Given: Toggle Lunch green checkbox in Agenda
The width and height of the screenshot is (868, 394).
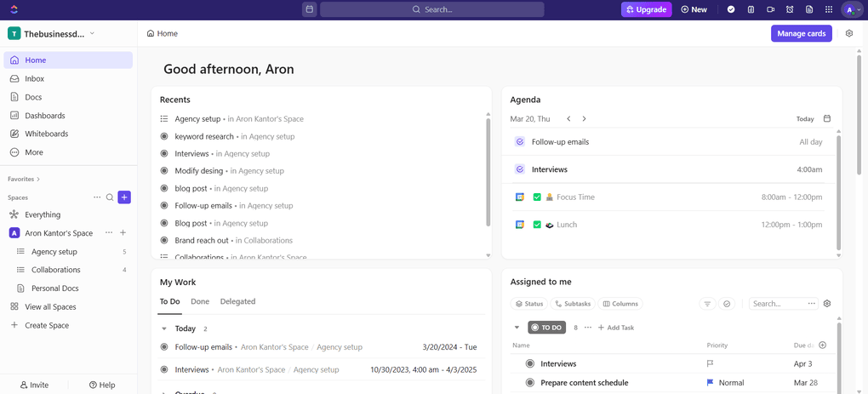Looking at the screenshot, I should click(536, 225).
